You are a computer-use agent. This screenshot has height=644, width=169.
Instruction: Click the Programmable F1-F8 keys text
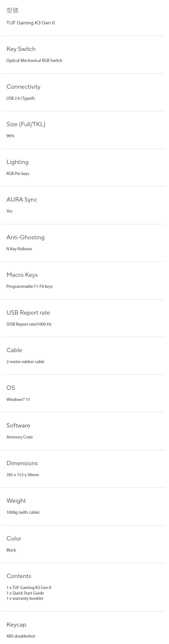[x=29, y=286]
